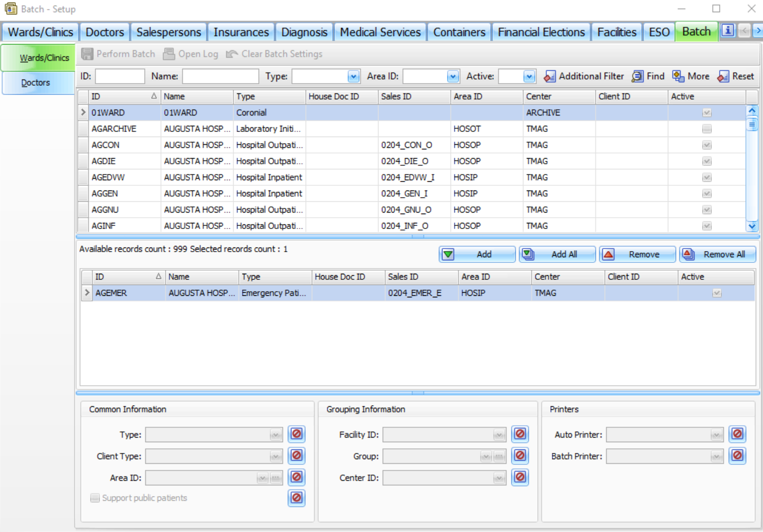Clear the Batch Printer selection

737,456
